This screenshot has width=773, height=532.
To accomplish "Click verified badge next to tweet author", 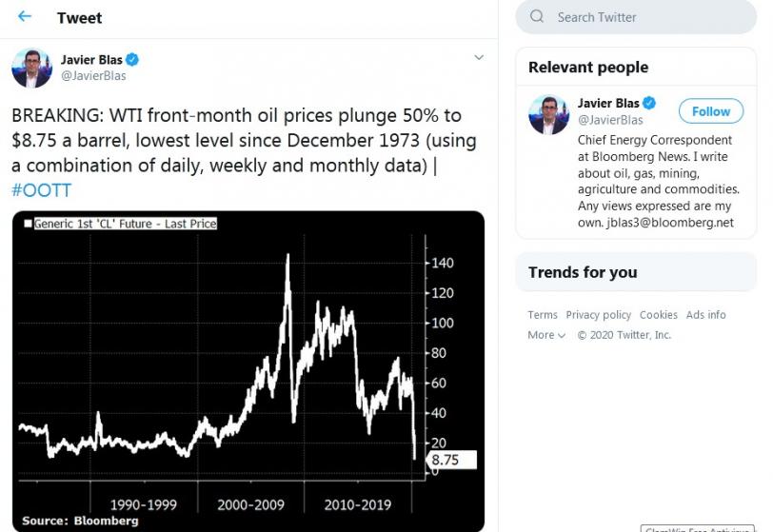I will pos(132,60).
